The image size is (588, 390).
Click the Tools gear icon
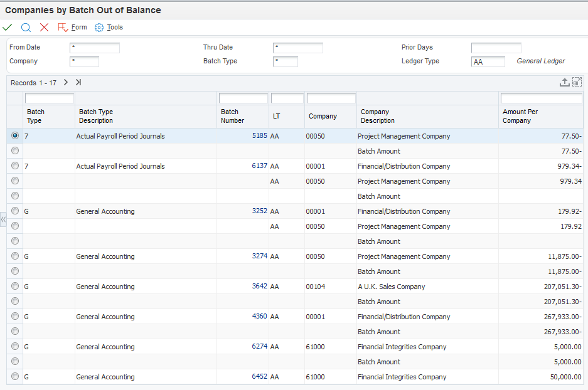[99, 28]
